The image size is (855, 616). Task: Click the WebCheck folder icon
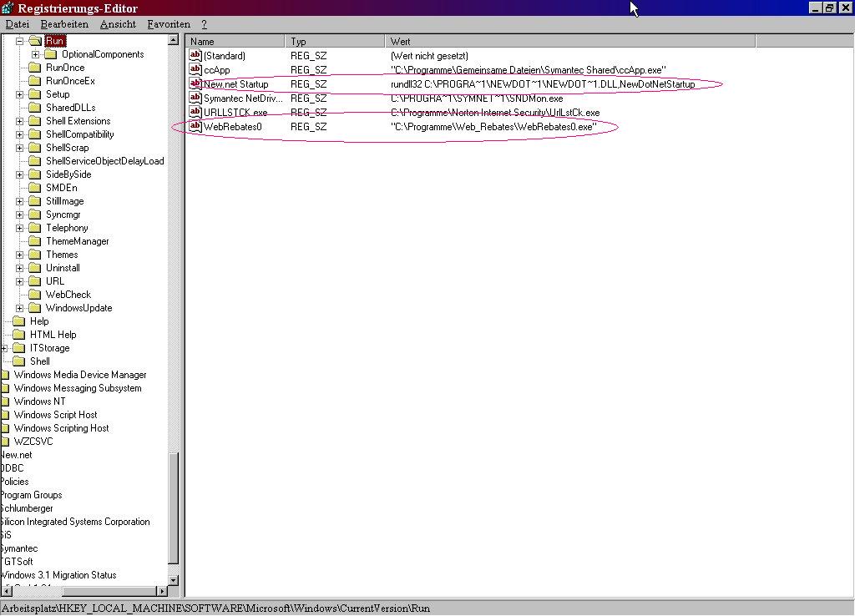click(x=35, y=295)
